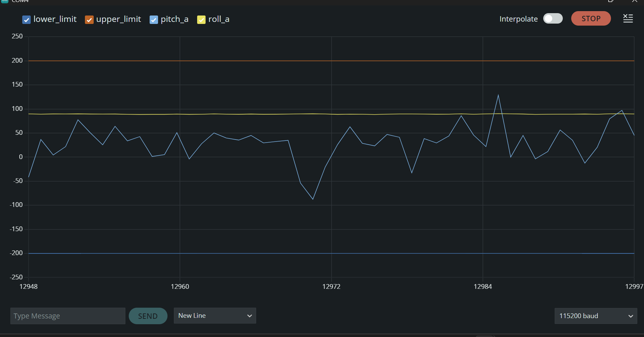This screenshot has height=337, width=644.
Task: Hide the pitch_a series via checkbox
Action: [154, 20]
